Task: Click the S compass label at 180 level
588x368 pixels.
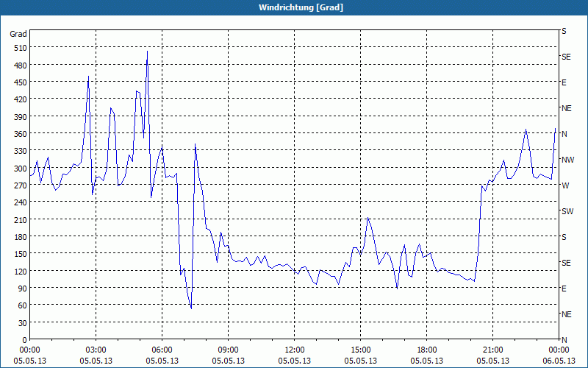Action: click(x=564, y=237)
